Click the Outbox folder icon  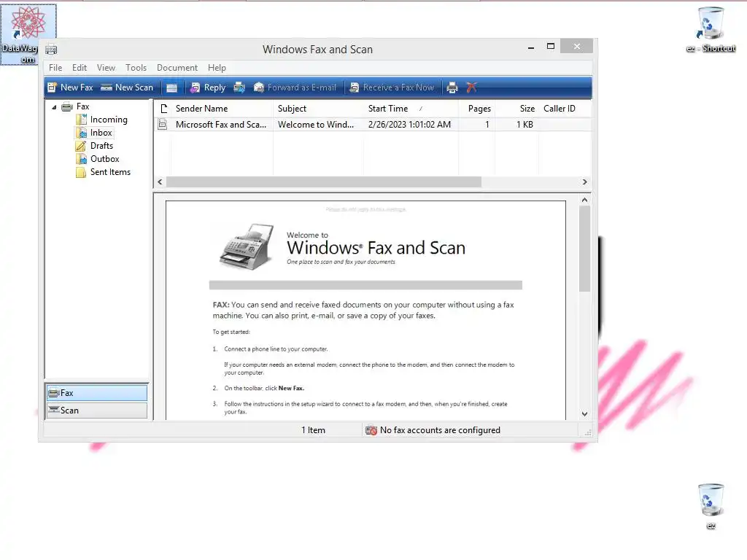[82, 159]
